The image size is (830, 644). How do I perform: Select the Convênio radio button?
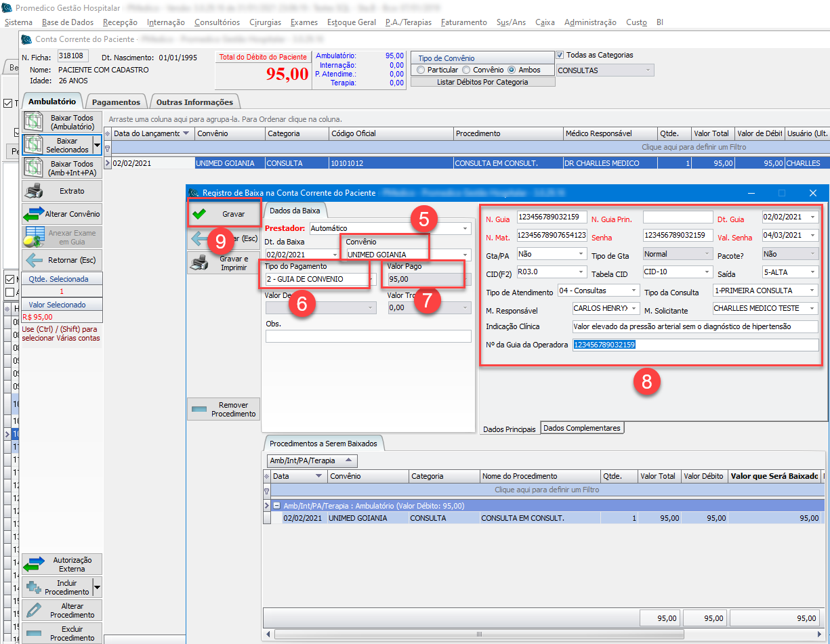[466, 70]
